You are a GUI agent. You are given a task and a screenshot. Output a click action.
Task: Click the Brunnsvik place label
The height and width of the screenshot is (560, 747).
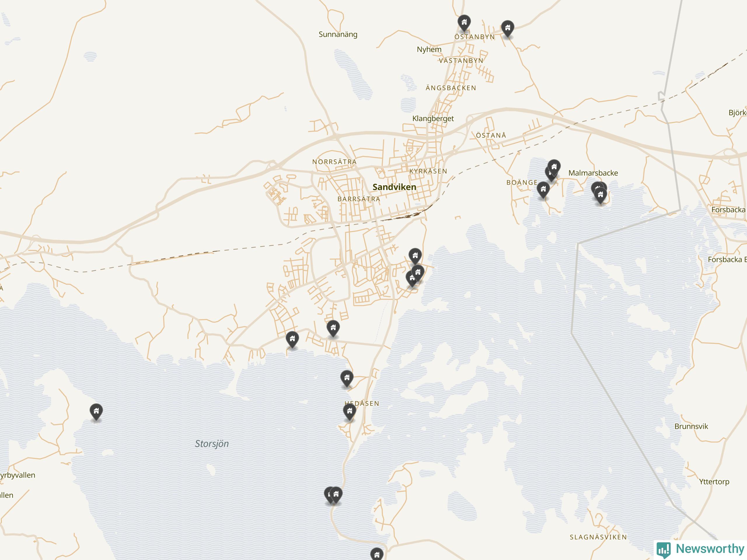pos(691,426)
